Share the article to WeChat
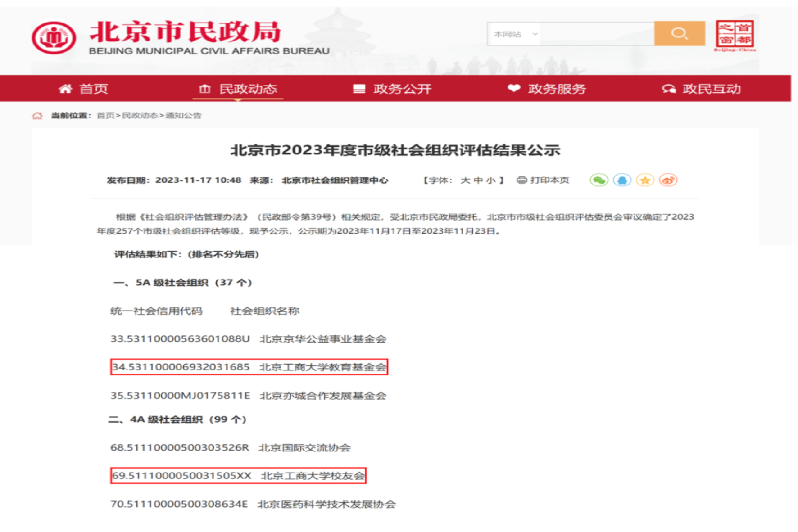 tap(599, 180)
